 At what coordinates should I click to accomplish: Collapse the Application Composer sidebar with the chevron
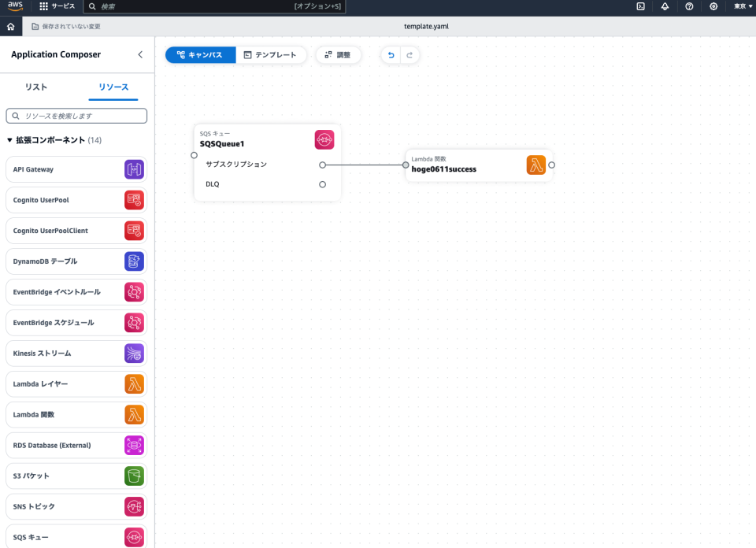[x=140, y=54]
